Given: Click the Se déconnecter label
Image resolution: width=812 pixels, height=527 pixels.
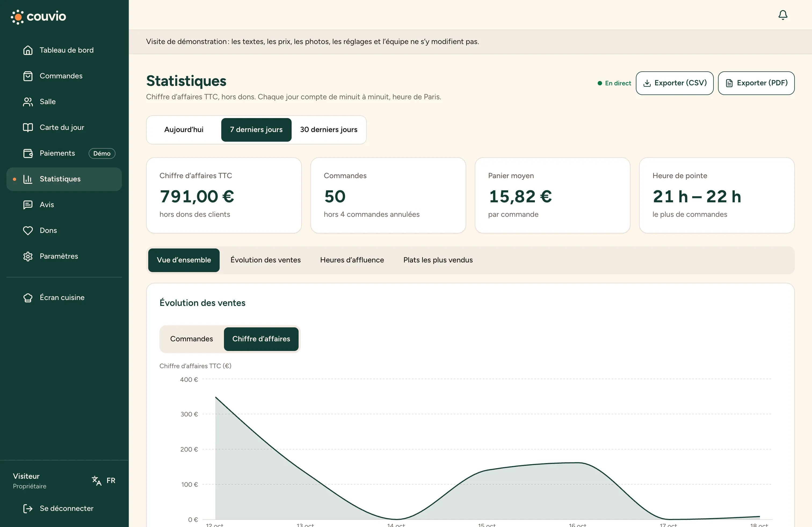Looking at the screenshot, I should (67, 508).
